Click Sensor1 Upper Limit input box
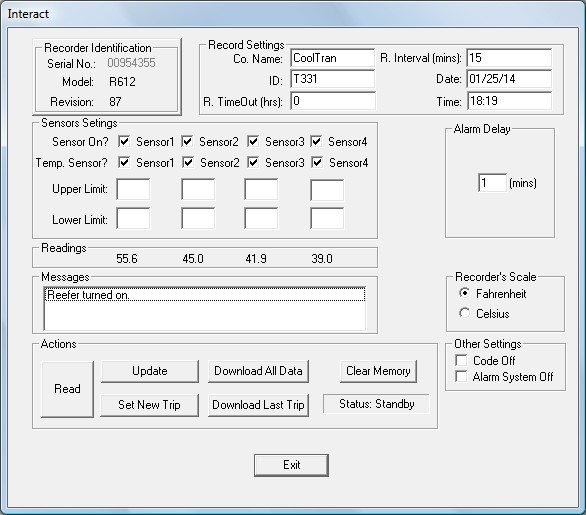 tap(133, 189)
